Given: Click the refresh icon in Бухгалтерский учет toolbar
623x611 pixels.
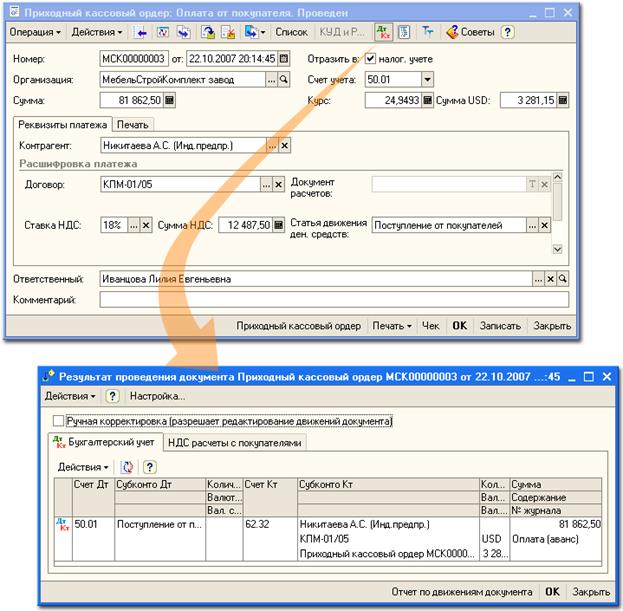Looking at the screenshot, I should point(127,467).
